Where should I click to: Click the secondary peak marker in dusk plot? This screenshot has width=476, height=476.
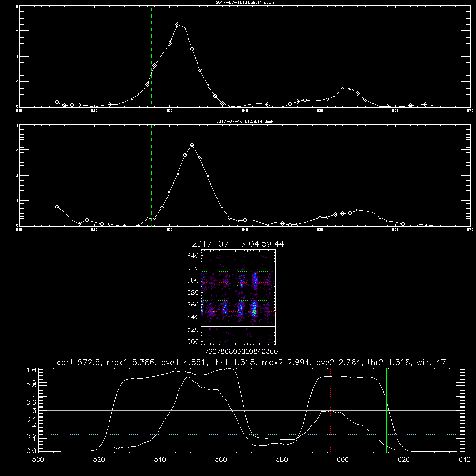pos(357,210)
